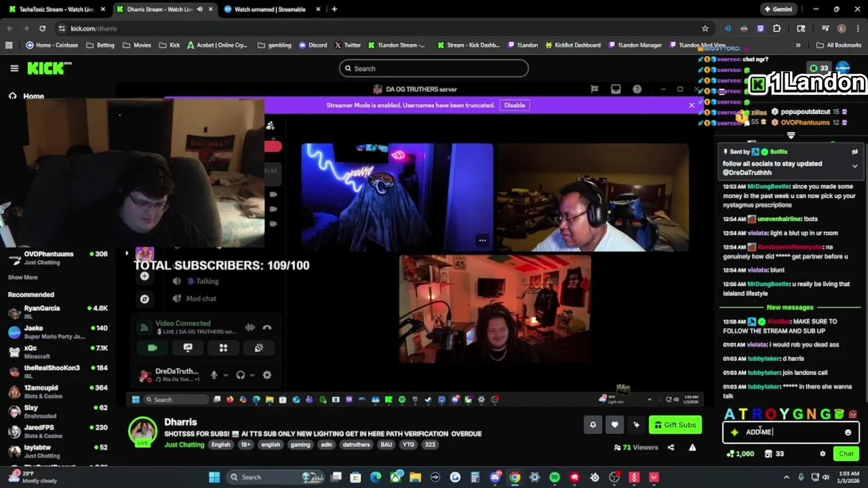868x488 pixels.
Task: Open Windows Start menu
Action: (x=214, y=477)
